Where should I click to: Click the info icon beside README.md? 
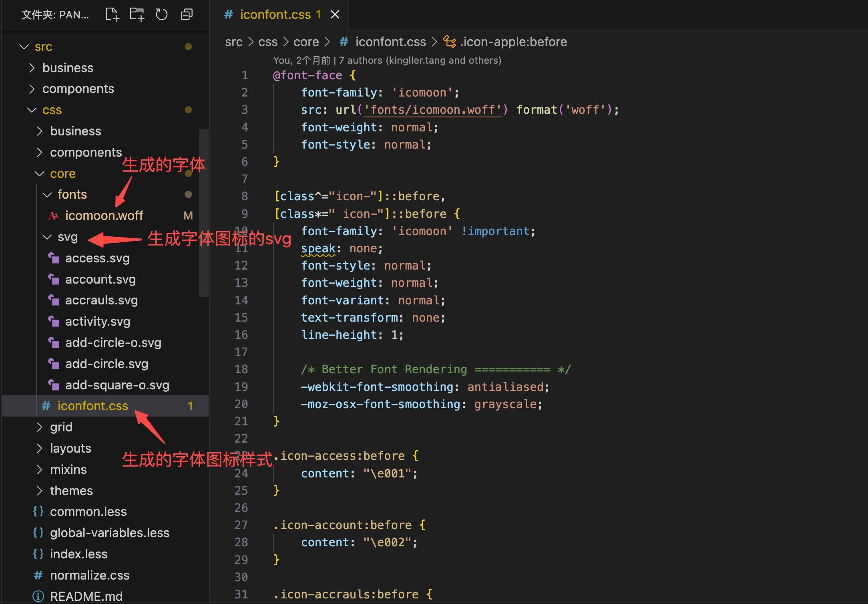pos(38,596)
